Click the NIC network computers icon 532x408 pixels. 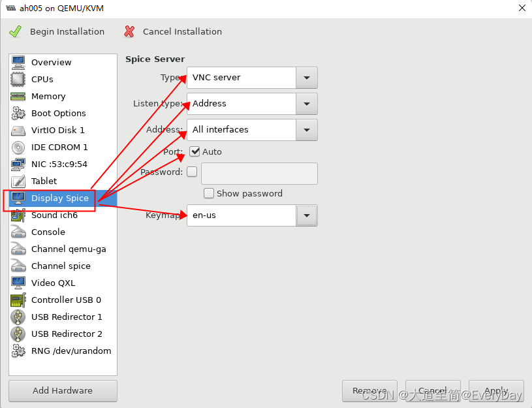click(18, 165)
